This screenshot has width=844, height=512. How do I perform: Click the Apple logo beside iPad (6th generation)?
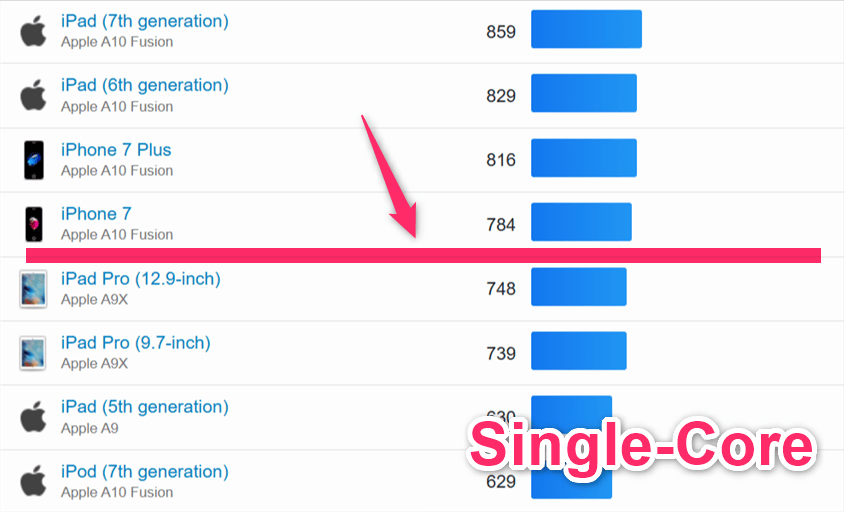(x=33, y=96)
